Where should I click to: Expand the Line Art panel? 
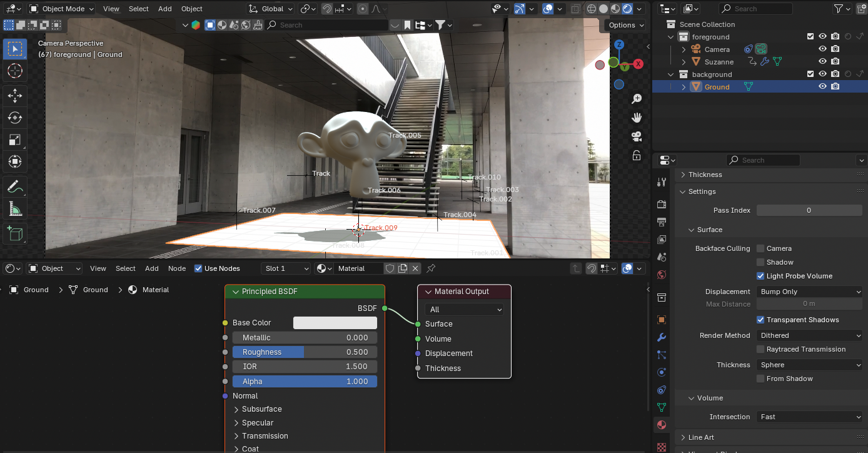700,437
